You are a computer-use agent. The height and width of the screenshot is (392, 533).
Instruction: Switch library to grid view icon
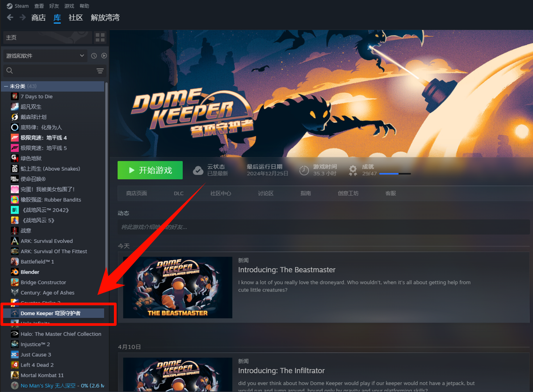point(100,37)
